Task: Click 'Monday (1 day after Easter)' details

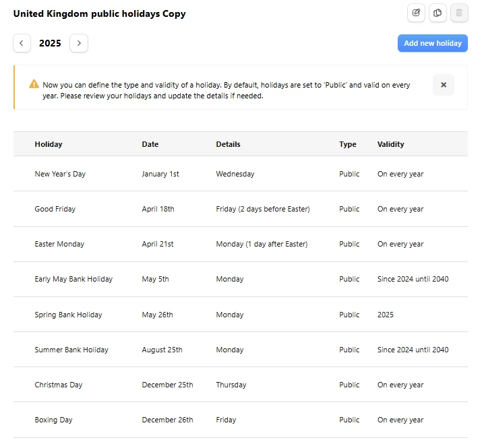Action: 262,244
